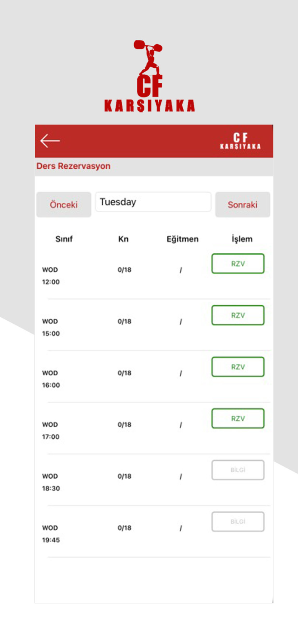Viewport: 298px width, 644px height.
Task: Select the WOD 12:00 class row label
Action: pos(51,276)
